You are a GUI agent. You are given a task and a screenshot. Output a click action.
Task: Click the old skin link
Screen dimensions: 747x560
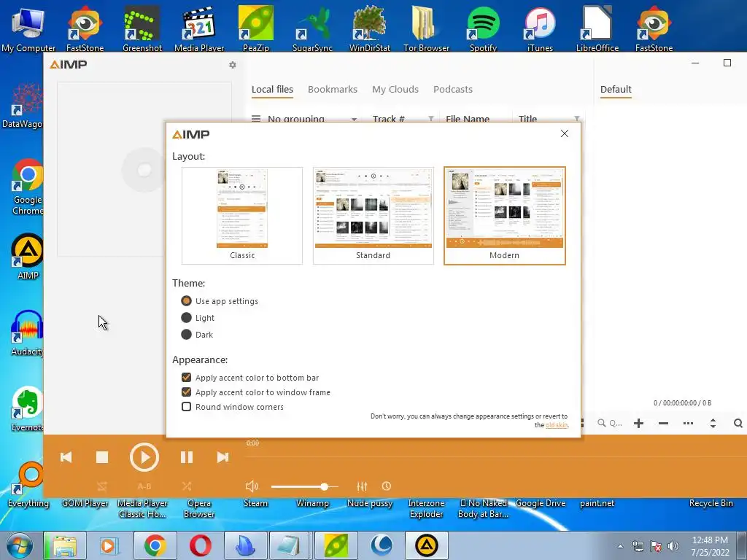pos(557,425)
